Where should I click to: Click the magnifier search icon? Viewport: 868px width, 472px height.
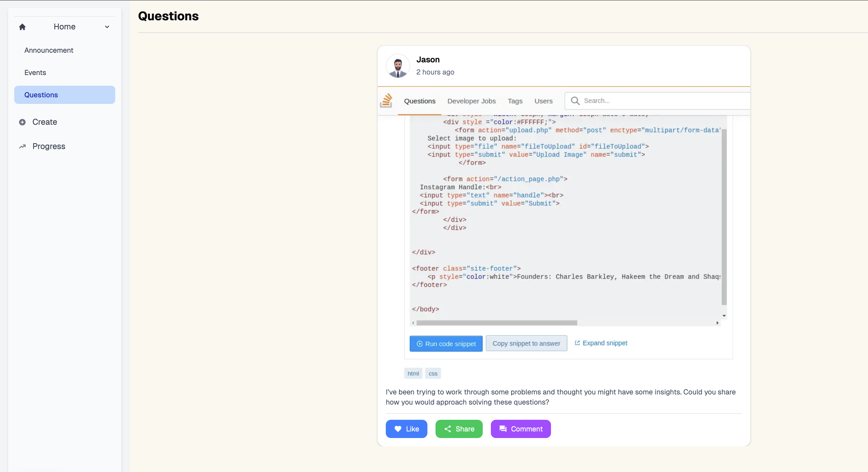[575, 101]
